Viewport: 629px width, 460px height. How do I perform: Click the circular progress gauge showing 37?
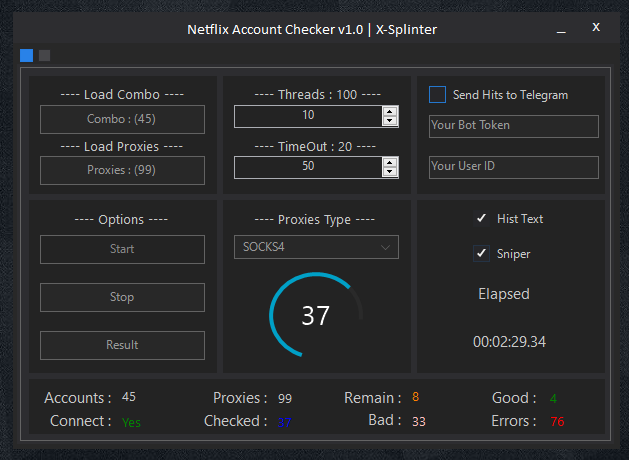316,315
